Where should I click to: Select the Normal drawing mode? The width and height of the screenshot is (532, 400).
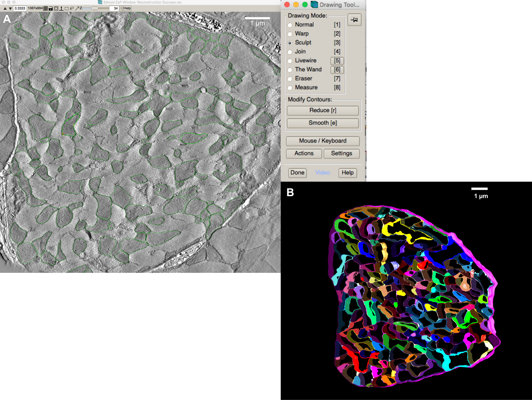coord(290,25)
